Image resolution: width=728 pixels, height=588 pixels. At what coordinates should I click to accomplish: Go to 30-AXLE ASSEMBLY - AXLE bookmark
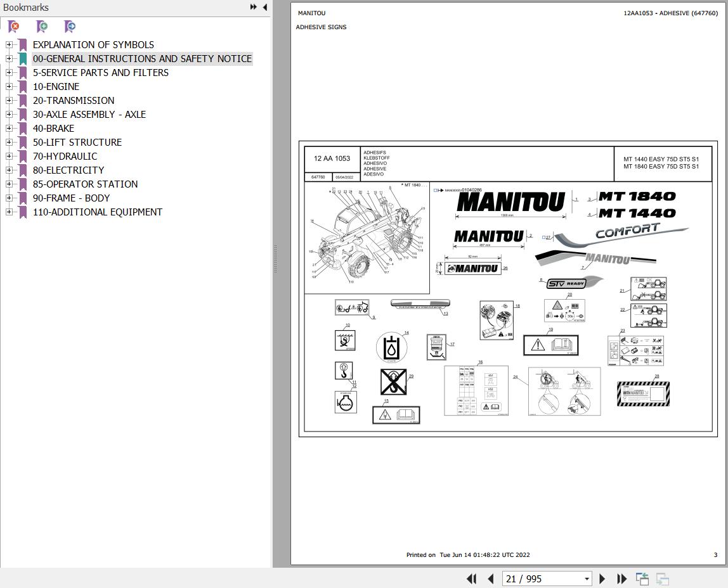pos(89,115)
